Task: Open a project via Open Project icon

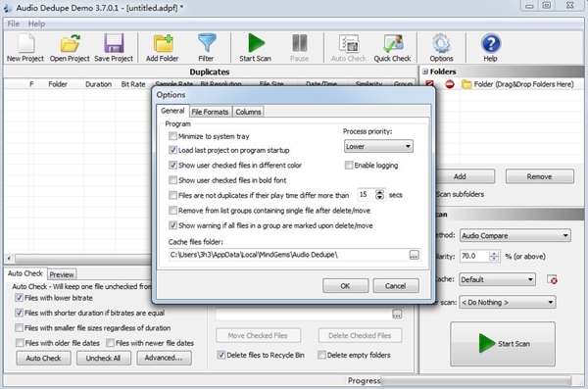Action: pyautogui.click(x=70, y=48)
